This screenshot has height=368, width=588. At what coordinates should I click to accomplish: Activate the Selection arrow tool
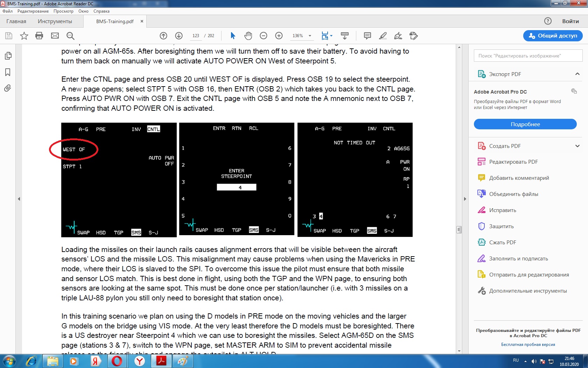(233, 36)
